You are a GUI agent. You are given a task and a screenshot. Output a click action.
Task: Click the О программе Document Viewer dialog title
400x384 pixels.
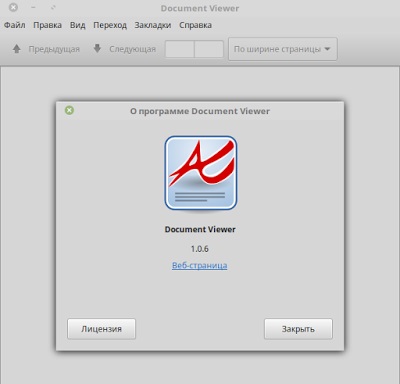coord(200,111)
